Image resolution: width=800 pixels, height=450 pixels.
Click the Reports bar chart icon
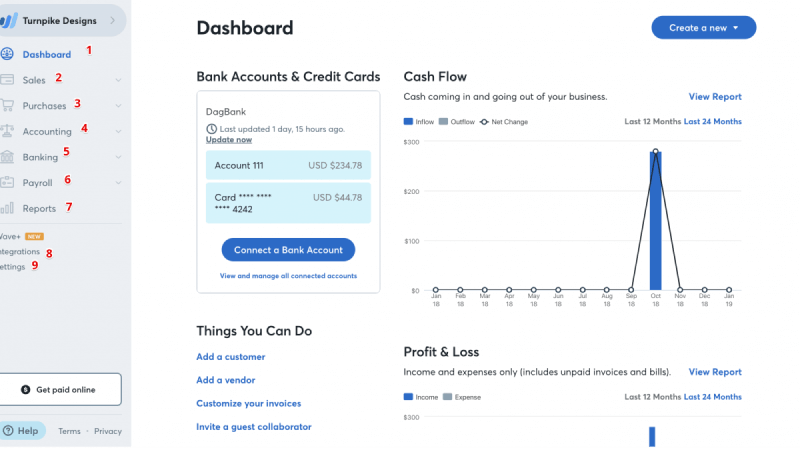pyautogui.click(x=7, y=208)
